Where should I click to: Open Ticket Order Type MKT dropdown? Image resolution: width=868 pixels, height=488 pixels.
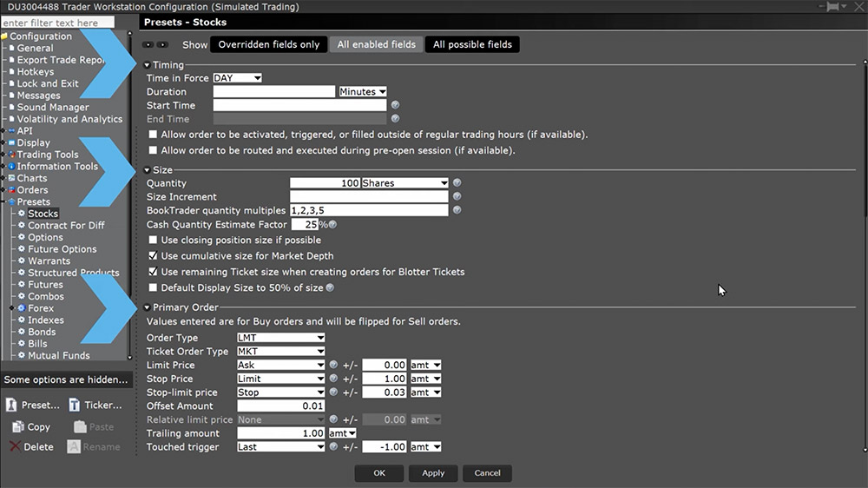pos(280,351)
